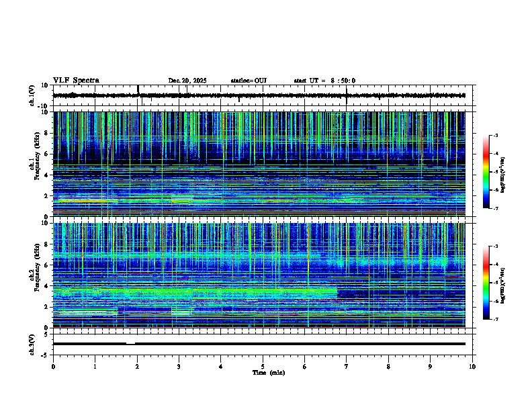Click time axis tick label "2"
This screenshot has width=532, height=411.
click(137, 367)
